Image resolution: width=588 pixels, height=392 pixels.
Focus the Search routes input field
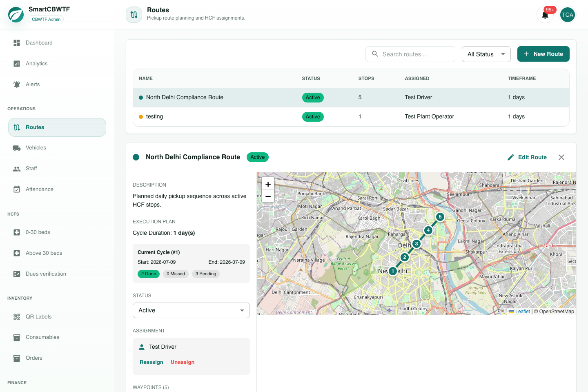[410, 54]
